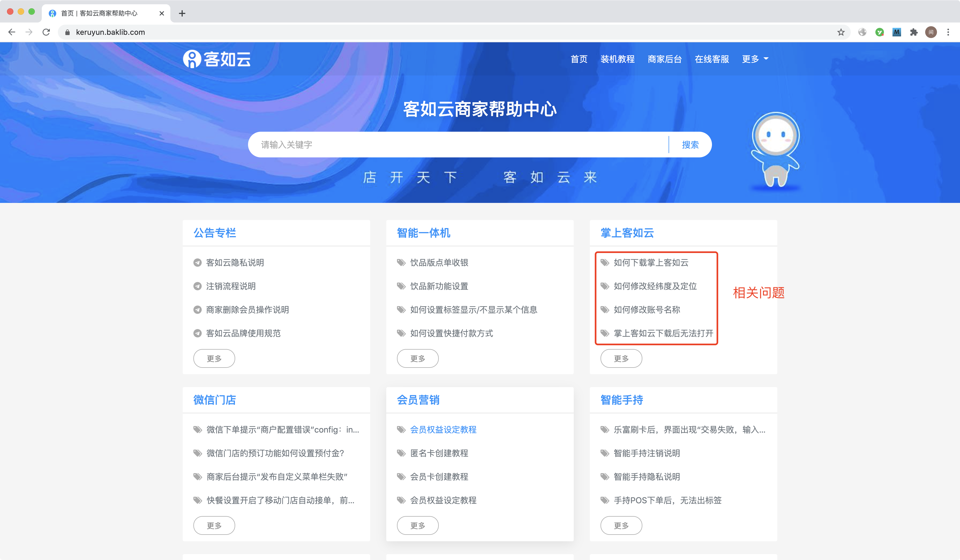
Task: Click the keyword search input field
Action: point(457,145)
